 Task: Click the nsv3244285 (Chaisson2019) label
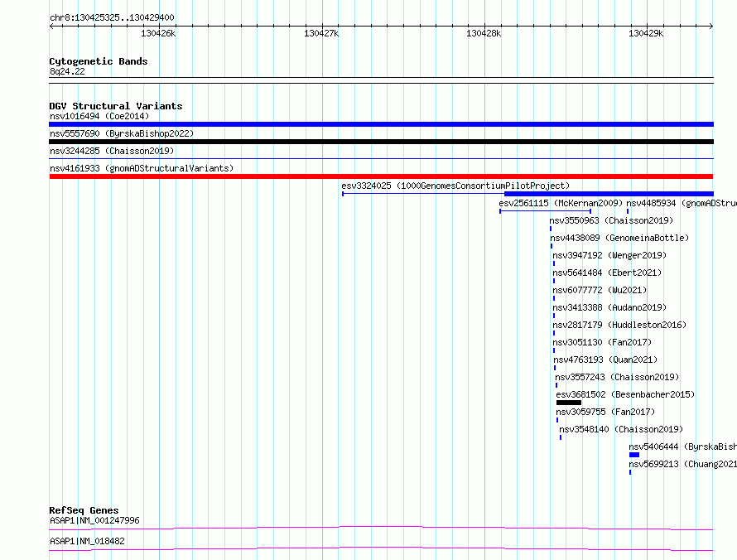click(x=112, y=151)
